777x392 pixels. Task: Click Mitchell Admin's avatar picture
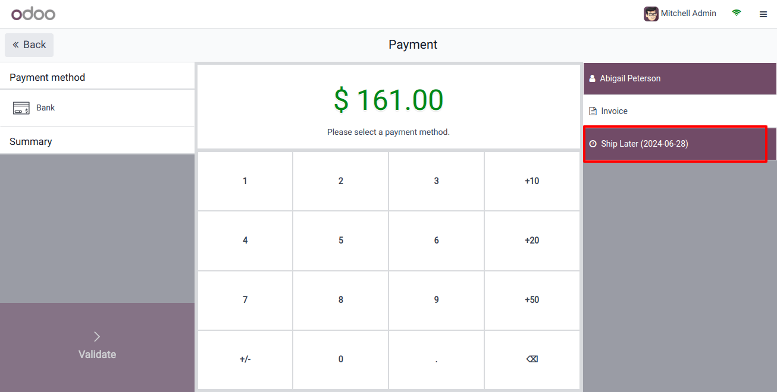pyautogui.click(x=651, y=14)
